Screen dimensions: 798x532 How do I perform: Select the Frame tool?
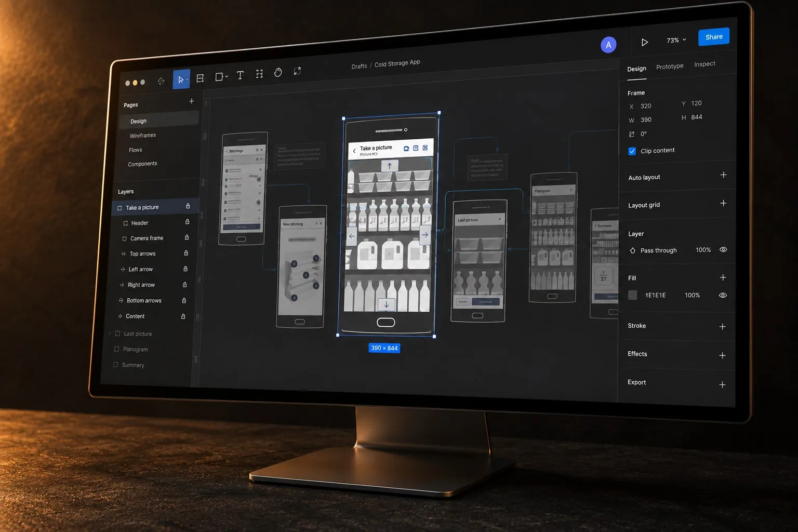click(200, 78)
